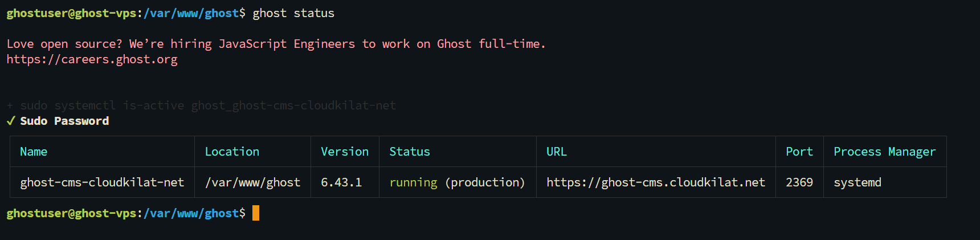Click the https://ghost-cms.cloudkilat.net URL cell
The height and width of the screenshot is (240, 980).
(x=656, y=182)
